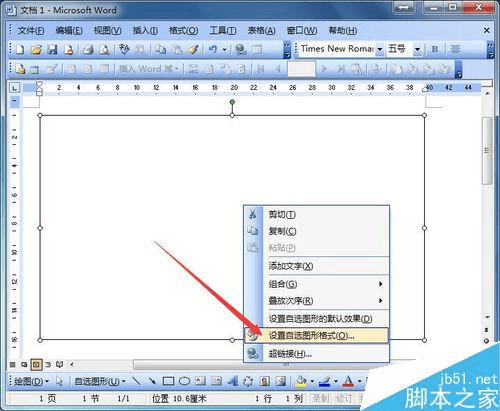Toggle the ruler tab type selector

pos(15,88)
